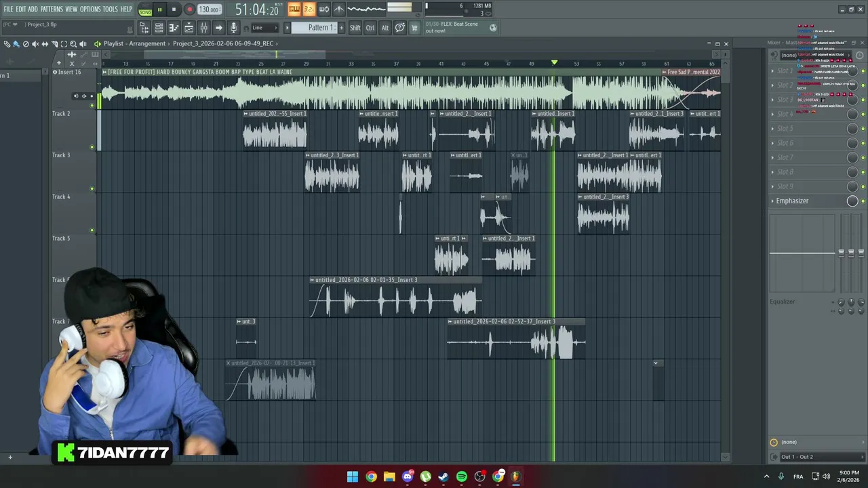Viewport: 868px width, 488px height.
Task: Toggle Slot 9 enable LED in mixer
Action: 863,186
